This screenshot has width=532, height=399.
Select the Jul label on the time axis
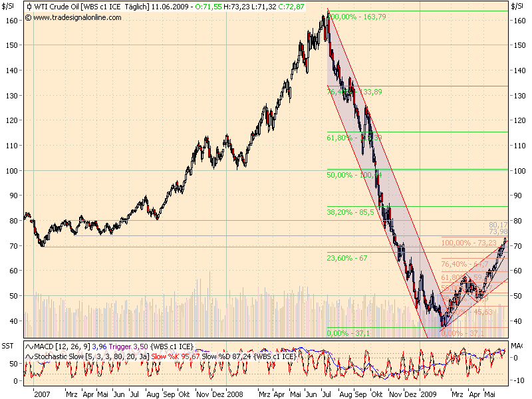coord(134,394)
